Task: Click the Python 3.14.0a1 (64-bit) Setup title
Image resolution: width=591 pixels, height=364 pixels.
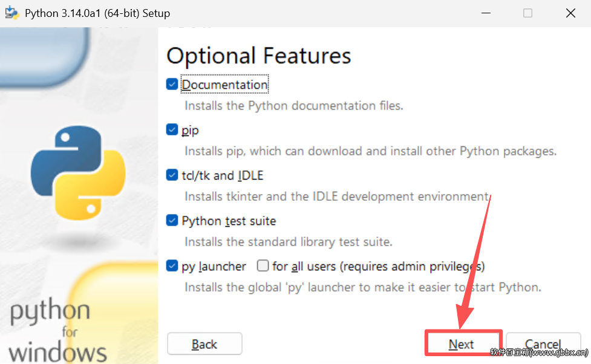Action: 97,13
